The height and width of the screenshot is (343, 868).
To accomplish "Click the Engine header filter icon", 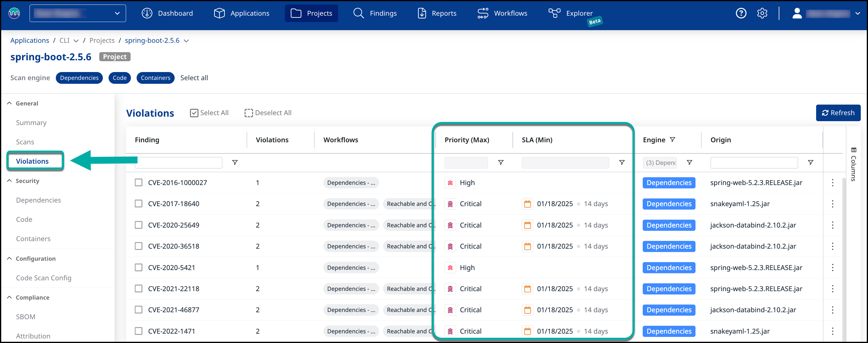I will coord(672,139).
